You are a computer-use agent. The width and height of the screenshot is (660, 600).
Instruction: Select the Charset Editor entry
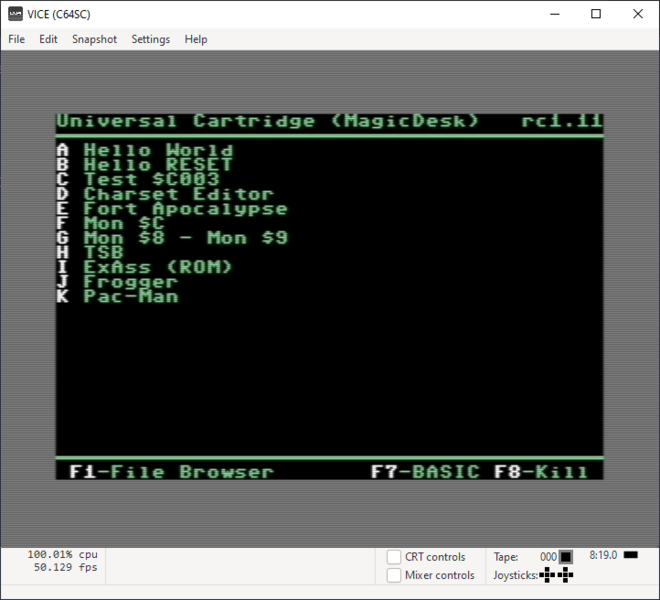click(x=178, y=194)
